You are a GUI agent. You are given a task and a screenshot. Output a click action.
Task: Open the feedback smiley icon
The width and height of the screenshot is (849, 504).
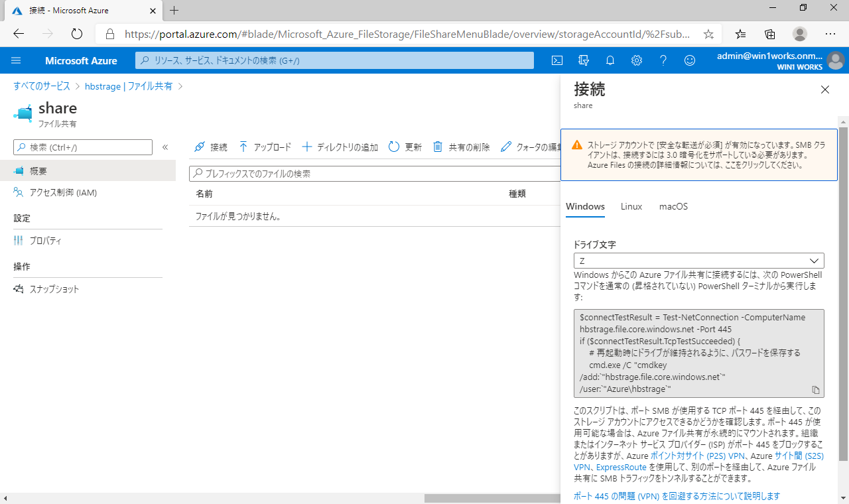tap(690, 60)
